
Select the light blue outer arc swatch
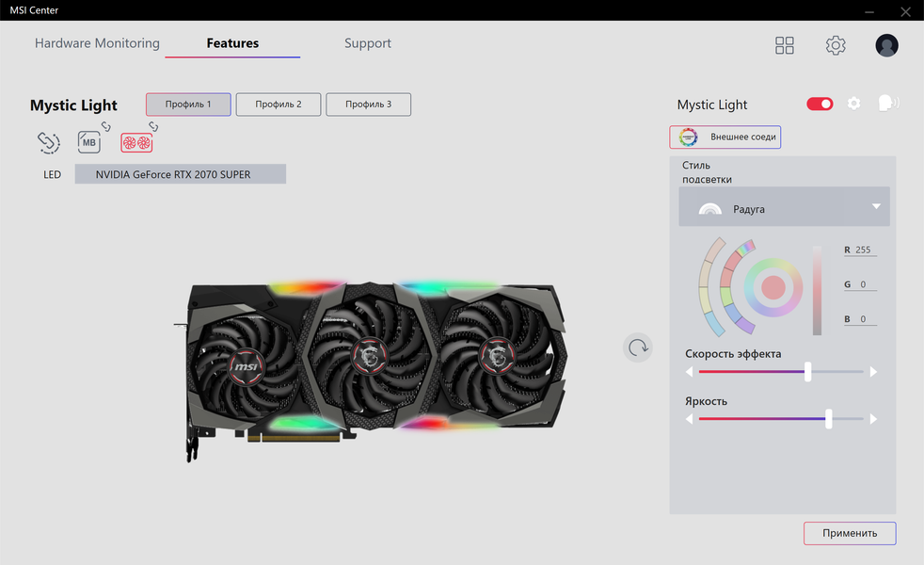[715, 324]
